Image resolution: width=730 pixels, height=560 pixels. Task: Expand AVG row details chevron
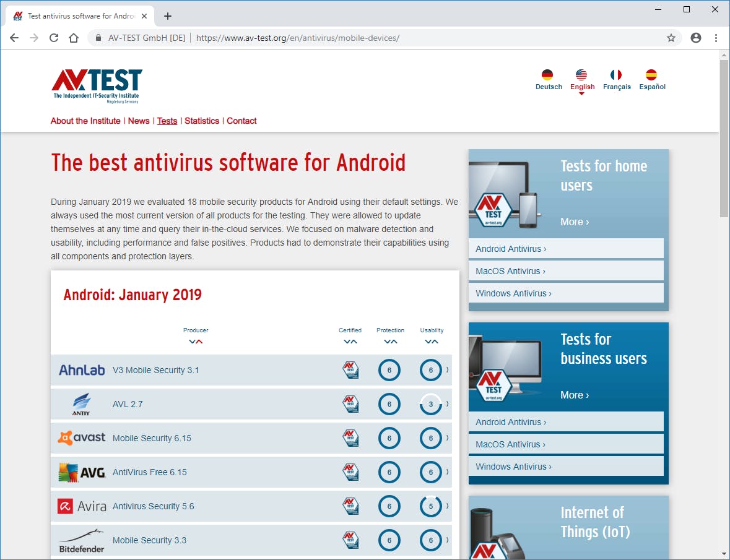(x=448, y=472)
